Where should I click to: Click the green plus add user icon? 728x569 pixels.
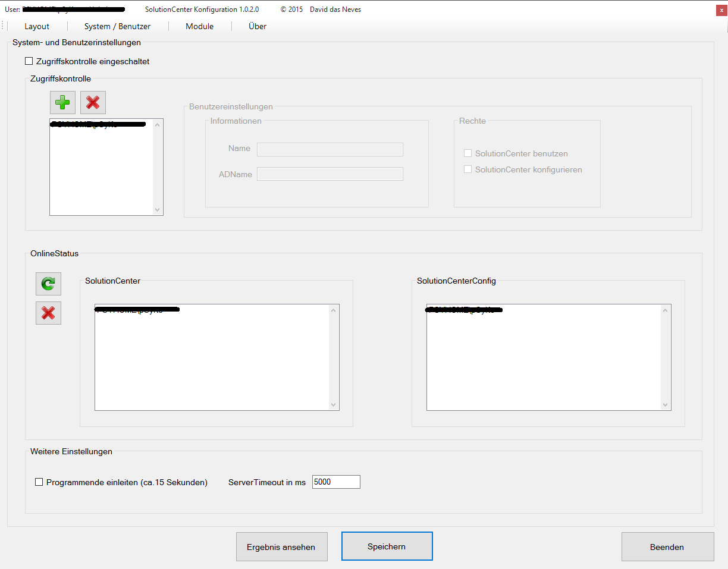point(62,103)
